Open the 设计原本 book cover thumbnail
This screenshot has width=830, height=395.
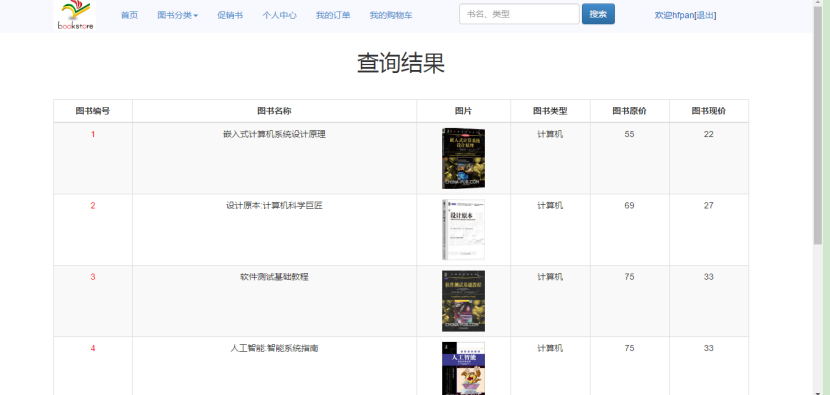pos(463,229)
